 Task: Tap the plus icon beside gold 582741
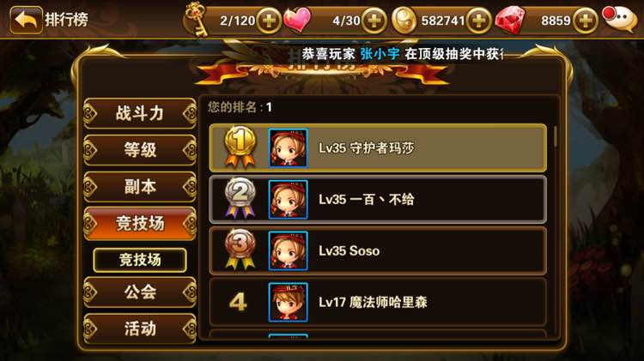[478, 20]
